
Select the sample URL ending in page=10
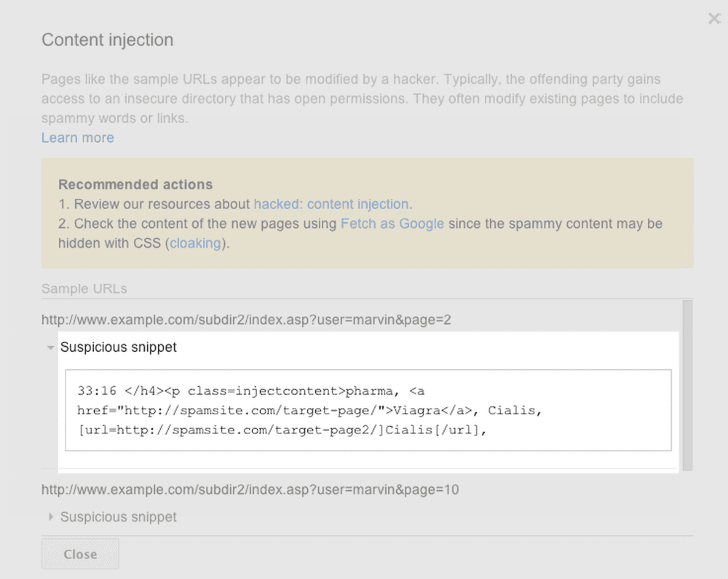pyautogui.click(x=250, y=489)
